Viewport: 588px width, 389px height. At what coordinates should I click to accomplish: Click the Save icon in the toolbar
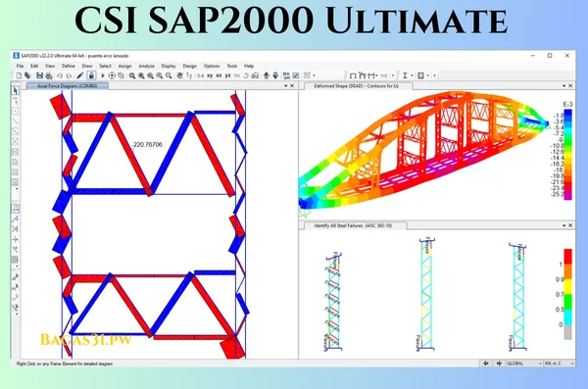coord(39,75)
